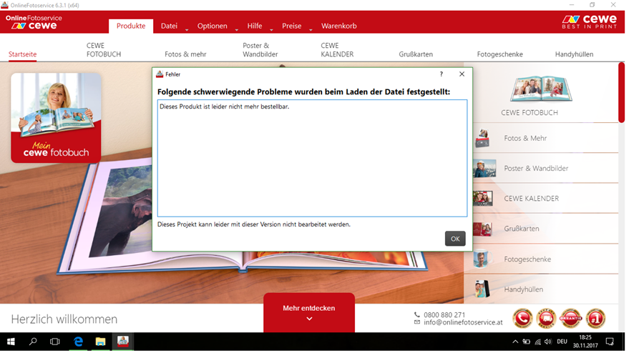Click OK in the Fehler dialog
The height and width of the screenshot is (358, 644).
(455, 239)
